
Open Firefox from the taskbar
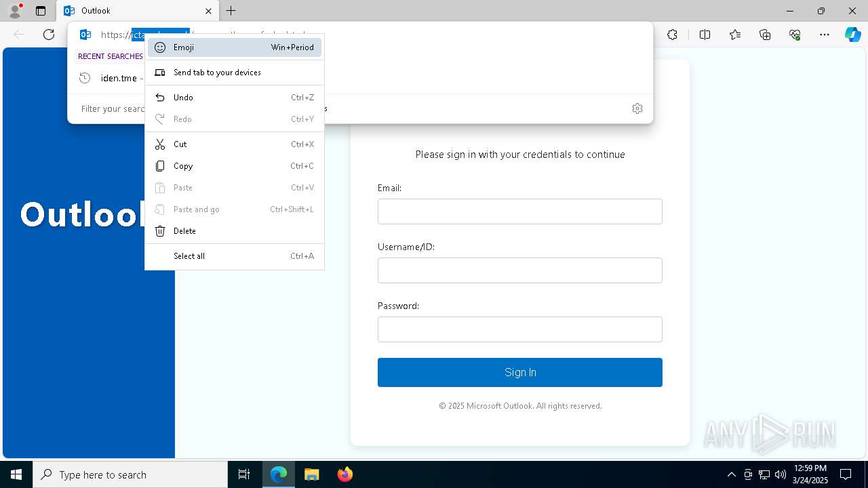[345, 474]
